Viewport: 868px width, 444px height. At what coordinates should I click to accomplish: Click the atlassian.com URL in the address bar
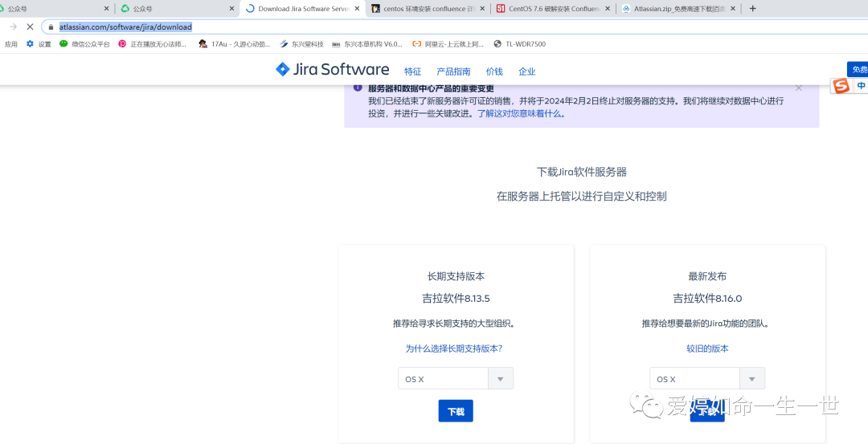point(125,26)
